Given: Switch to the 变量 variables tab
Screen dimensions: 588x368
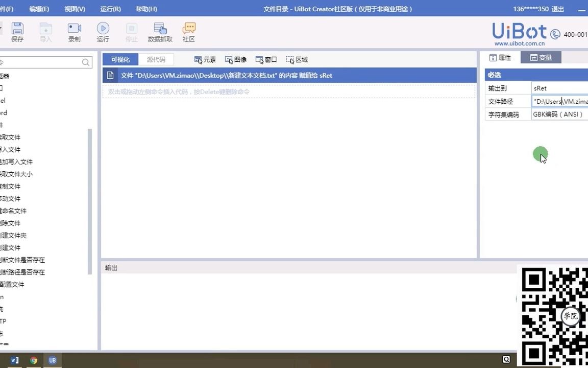Looking at the screenshot, I should tap(541, 58).
